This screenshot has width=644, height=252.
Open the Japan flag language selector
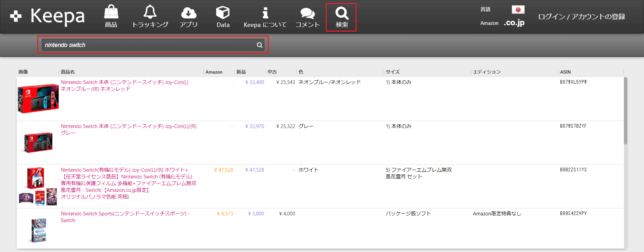coord(518,9)
